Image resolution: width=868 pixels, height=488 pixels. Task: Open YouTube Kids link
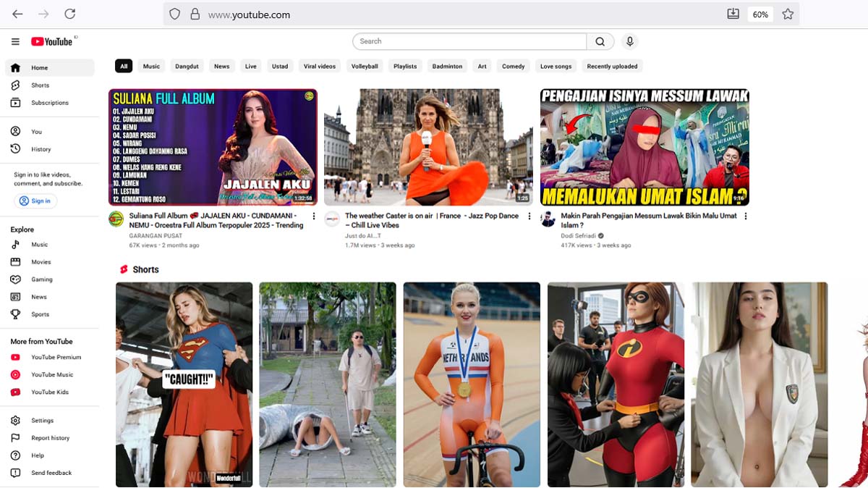click(50, 392)
